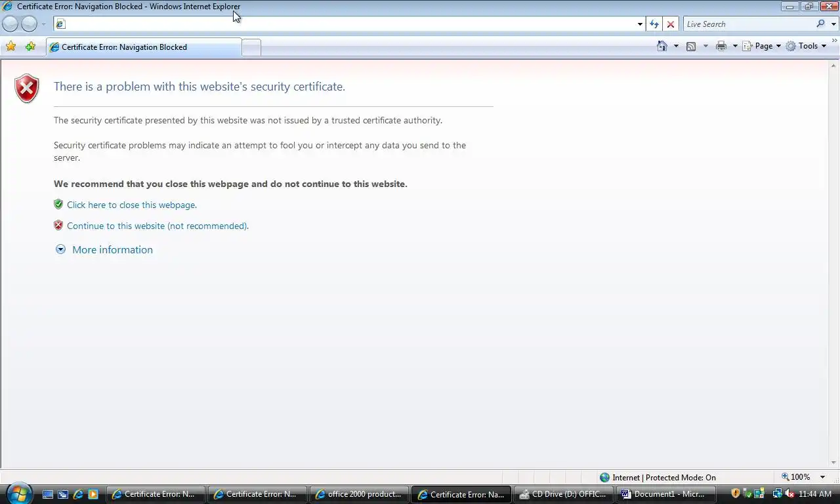Click the page icon in address bar
The image size is (840, 504).
pos(60,24)
